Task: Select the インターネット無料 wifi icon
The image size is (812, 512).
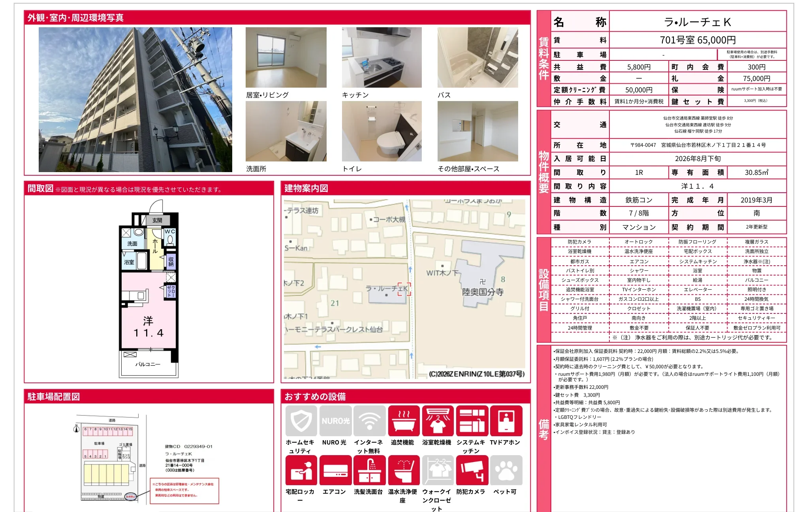Action: 369,421
